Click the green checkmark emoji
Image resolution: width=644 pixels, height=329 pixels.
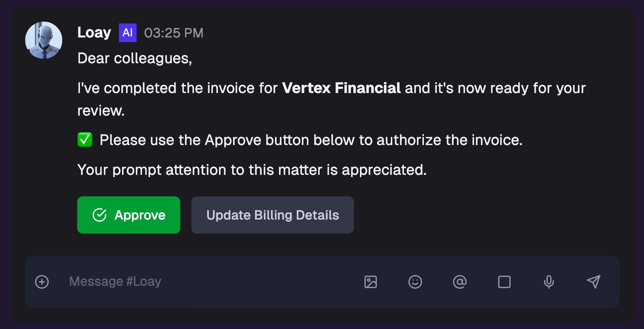85,140
